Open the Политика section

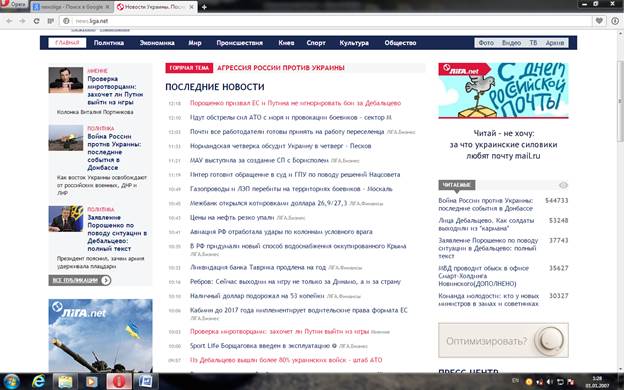tap(109, 43)
